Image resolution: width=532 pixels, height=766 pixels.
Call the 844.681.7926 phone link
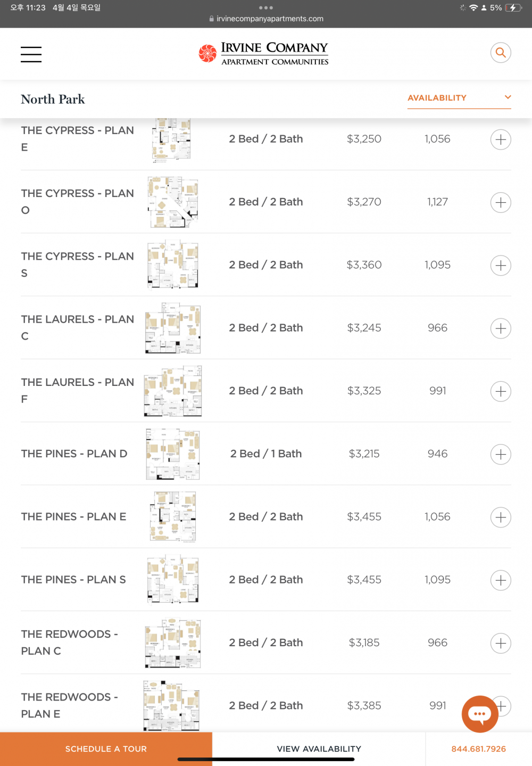(479, 749)
